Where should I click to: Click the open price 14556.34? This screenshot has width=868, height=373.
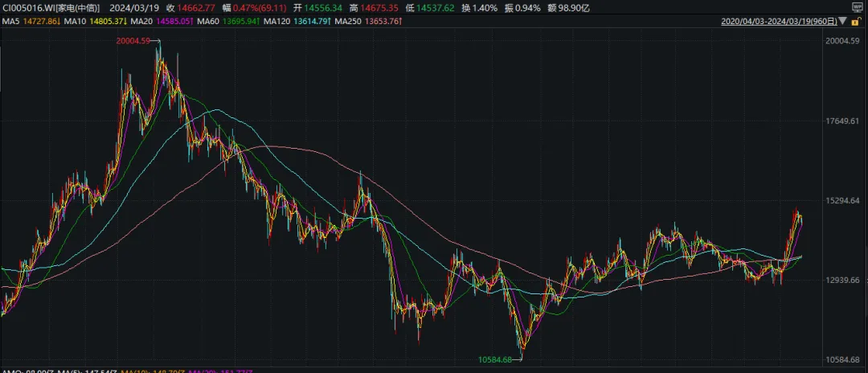coord(324,8)
